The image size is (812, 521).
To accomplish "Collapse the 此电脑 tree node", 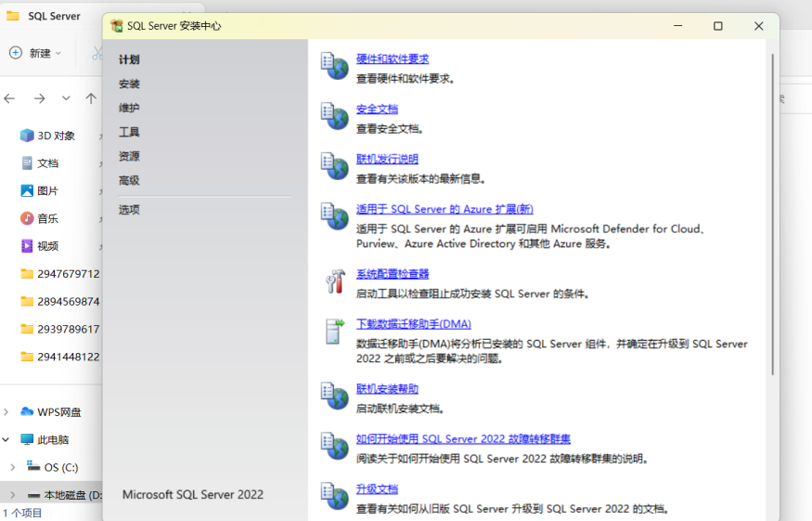I will pos(6,439).
